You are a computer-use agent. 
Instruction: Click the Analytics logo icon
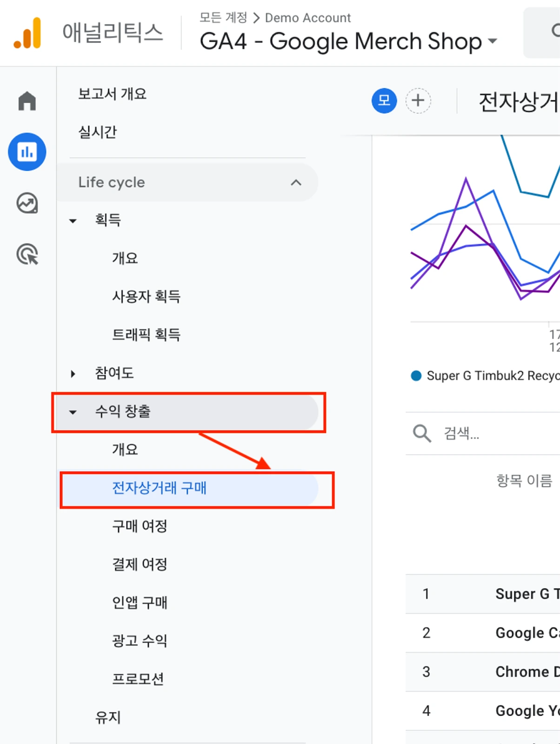pyautogui.click(x=27, y=33)
